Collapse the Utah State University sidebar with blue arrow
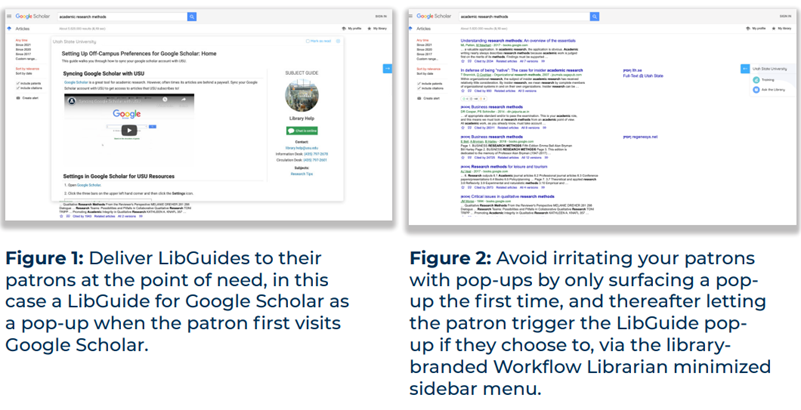 [745, 68]
